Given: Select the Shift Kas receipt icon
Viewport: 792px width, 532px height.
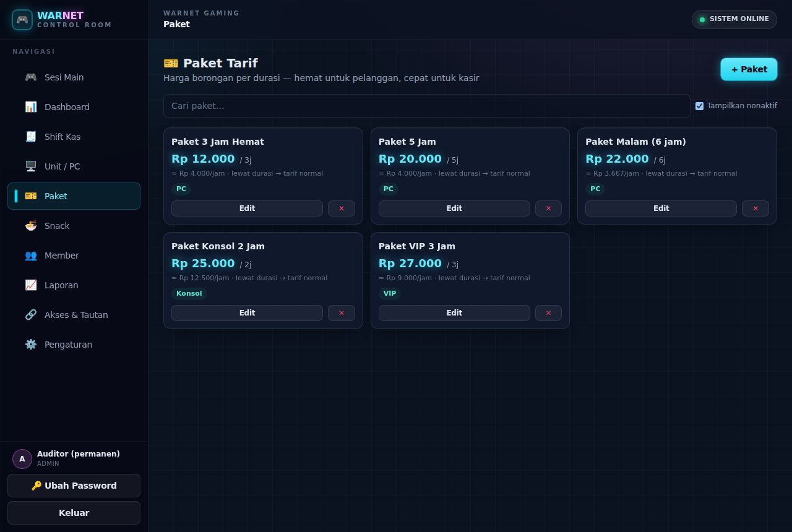Looking at the screenshot, I should (31, 137).
